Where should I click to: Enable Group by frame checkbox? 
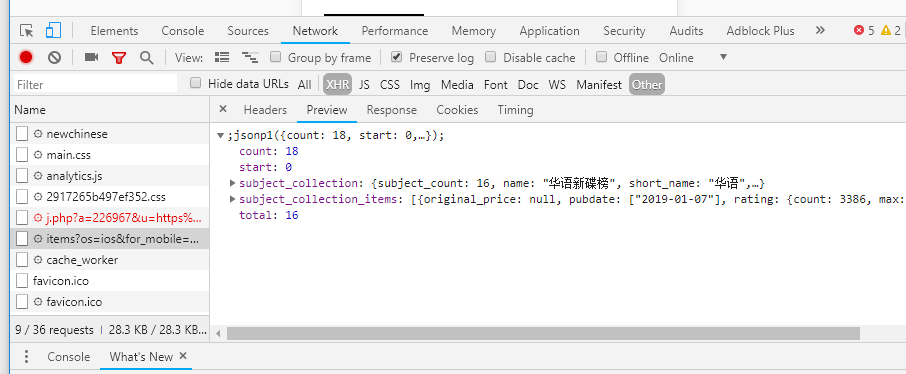click(x=276, y=57)
